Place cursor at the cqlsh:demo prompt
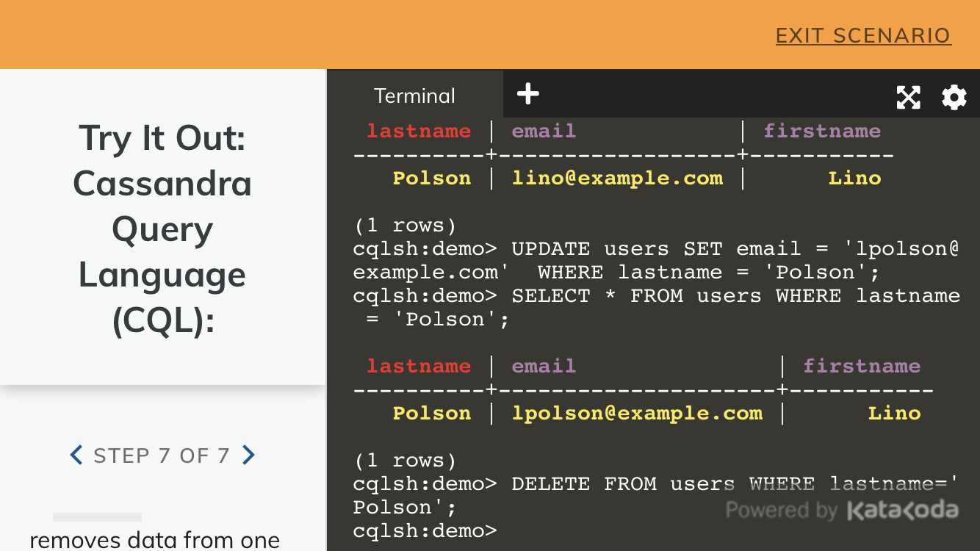980x551 pixels. [425, 530]
